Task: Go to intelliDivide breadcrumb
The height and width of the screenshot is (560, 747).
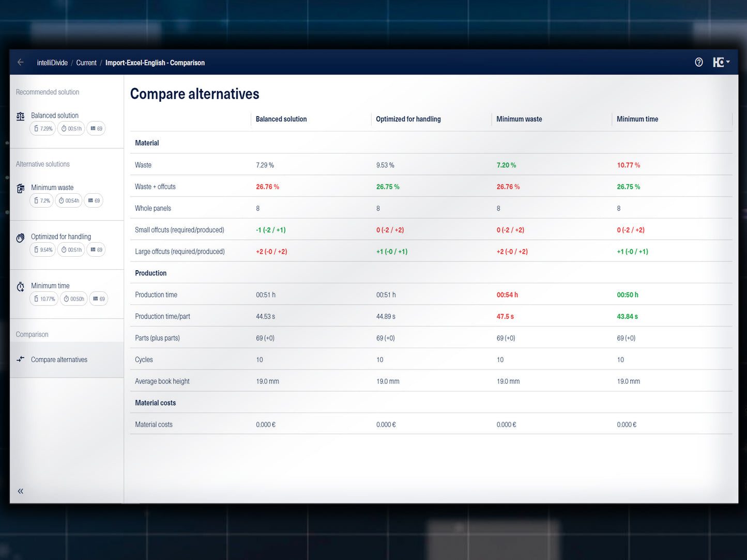Action: coord(52,63)
